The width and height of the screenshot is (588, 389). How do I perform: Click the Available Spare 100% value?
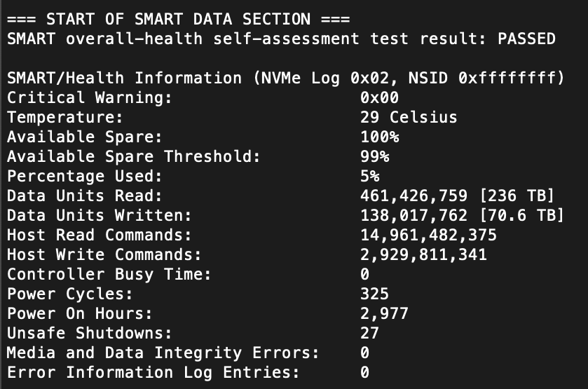point(379,137)
